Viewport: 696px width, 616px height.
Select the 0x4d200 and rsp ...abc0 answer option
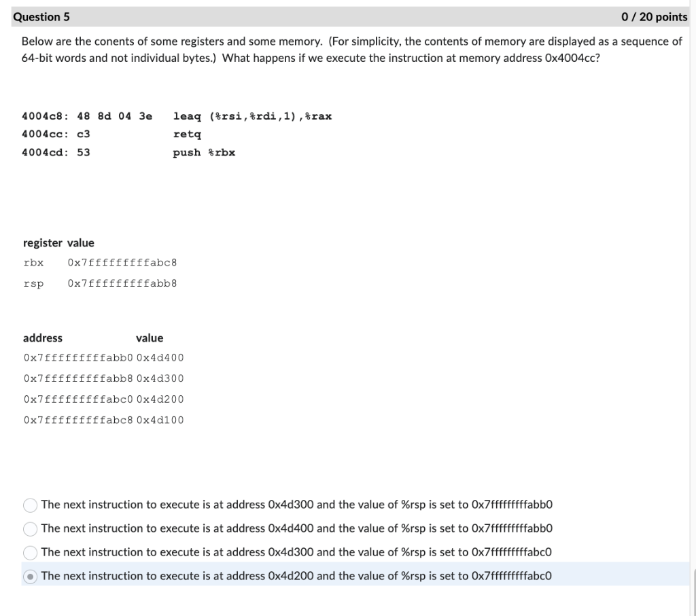[30, 577]
